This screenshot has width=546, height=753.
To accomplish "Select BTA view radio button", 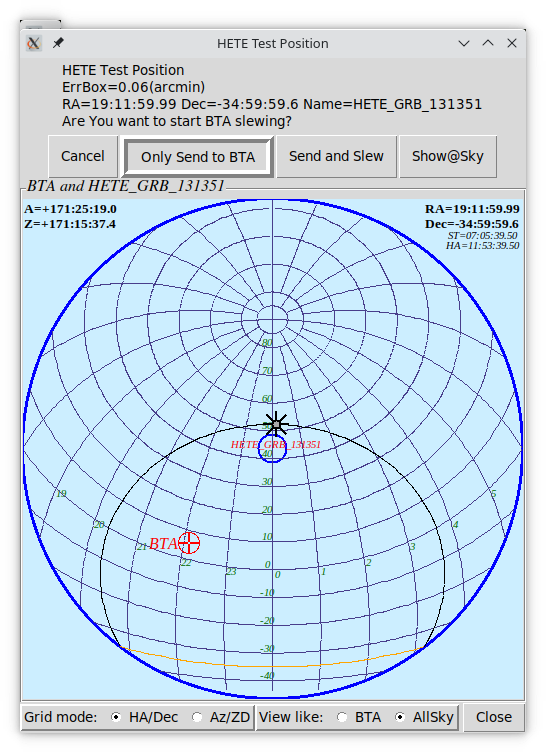I will [x=342, y=717].
